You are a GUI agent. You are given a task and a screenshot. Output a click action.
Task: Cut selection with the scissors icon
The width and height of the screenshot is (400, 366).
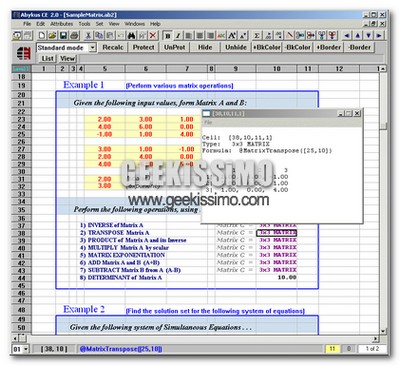88,35
